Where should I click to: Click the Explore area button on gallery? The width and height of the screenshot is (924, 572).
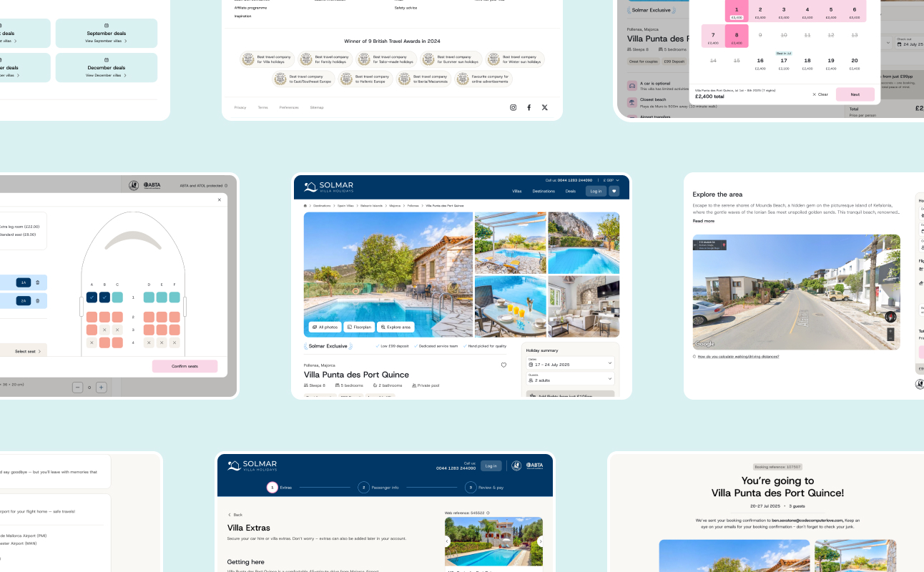395,327
